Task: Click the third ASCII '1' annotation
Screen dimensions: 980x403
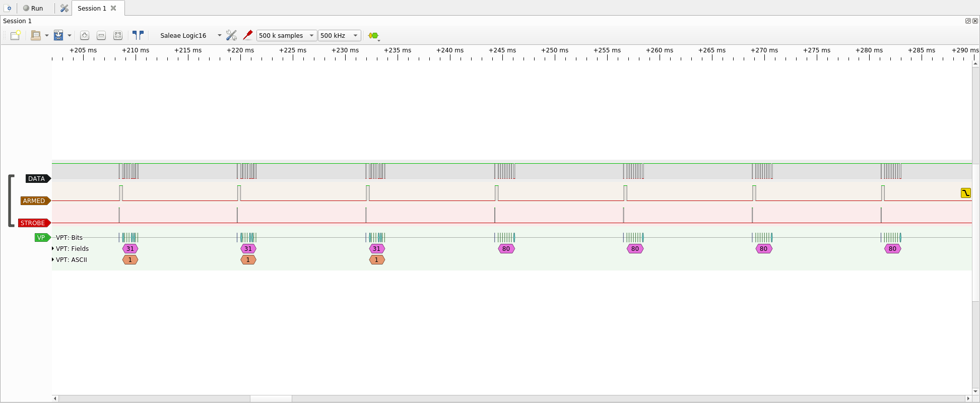Action: coord(376,259)
